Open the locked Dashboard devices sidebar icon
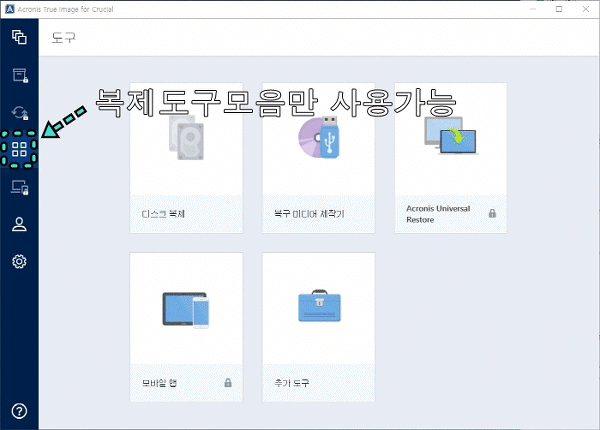Screen dimensions: 600x430 20,187
